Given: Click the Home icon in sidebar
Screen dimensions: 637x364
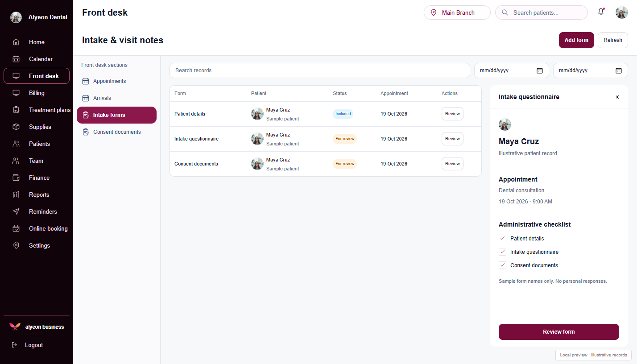Looking at the screenshot, I should point(16,42).
